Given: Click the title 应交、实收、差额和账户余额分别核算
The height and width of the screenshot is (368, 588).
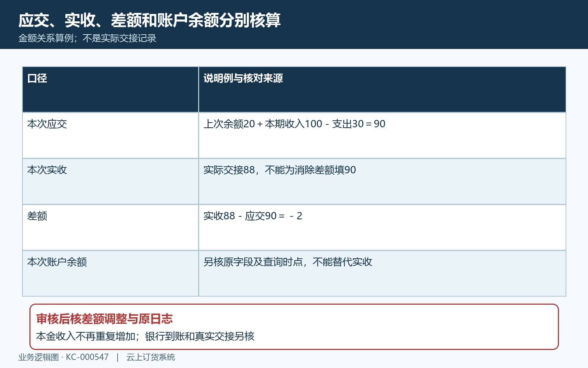Looking at the screenshot, I should [x=150, y=20].
